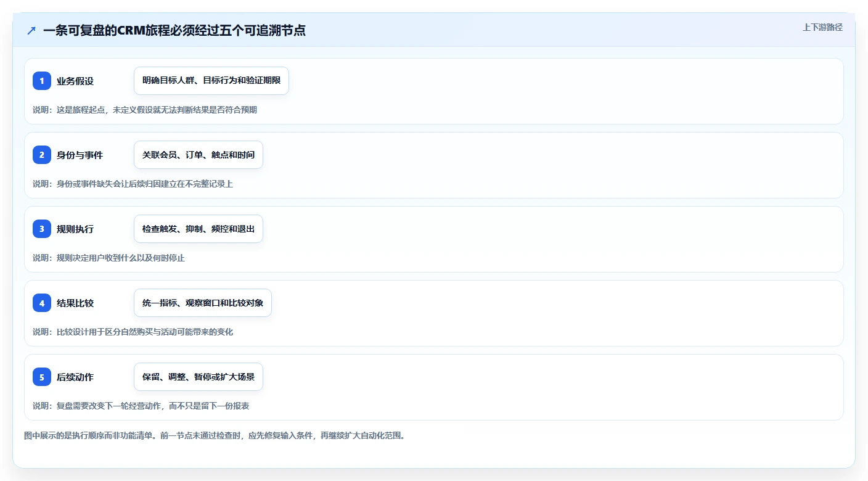The height and width of the screenshot is (481, 868).
Task: Click the 业务假设 step title
Action: [75, 81]
